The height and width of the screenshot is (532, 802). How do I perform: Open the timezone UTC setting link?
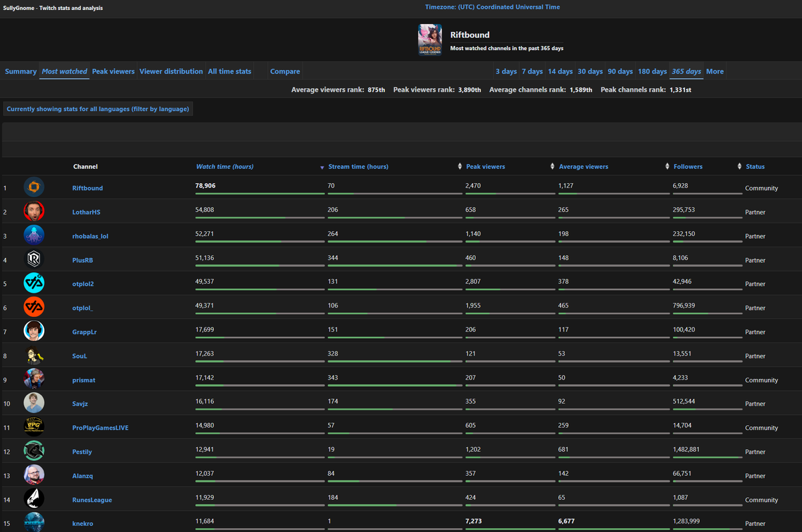click(493, 7)
